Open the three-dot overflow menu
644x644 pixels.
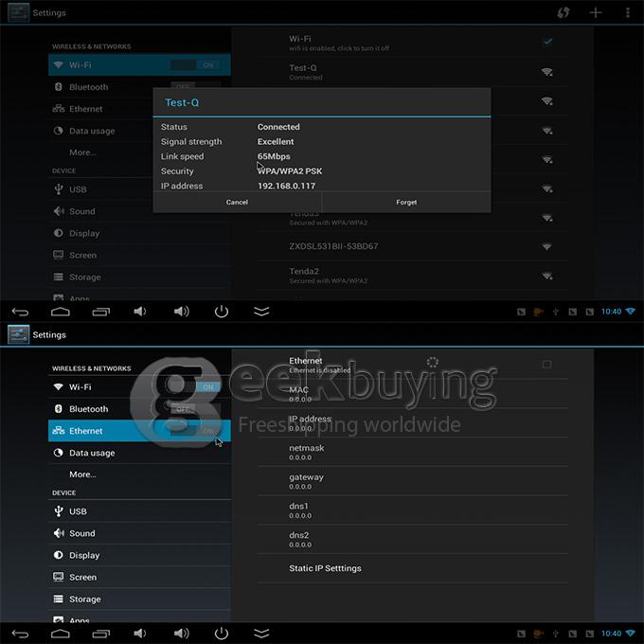628,12
